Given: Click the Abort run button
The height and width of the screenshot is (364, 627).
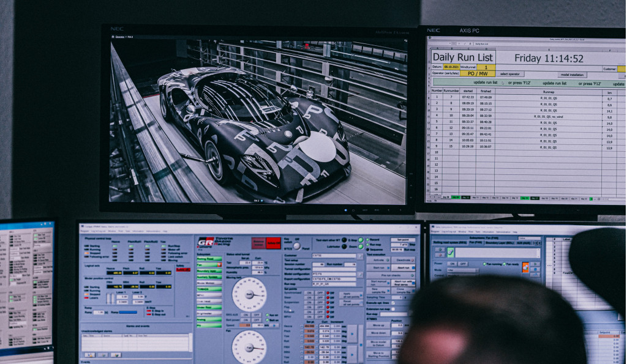Looking at the screenshot, I should [403, 268].
